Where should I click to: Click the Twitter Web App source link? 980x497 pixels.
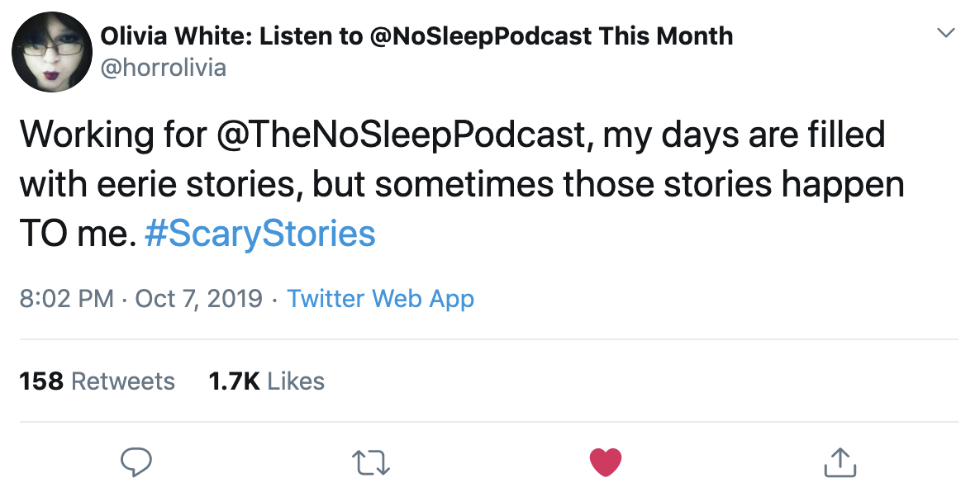(380, 298)
